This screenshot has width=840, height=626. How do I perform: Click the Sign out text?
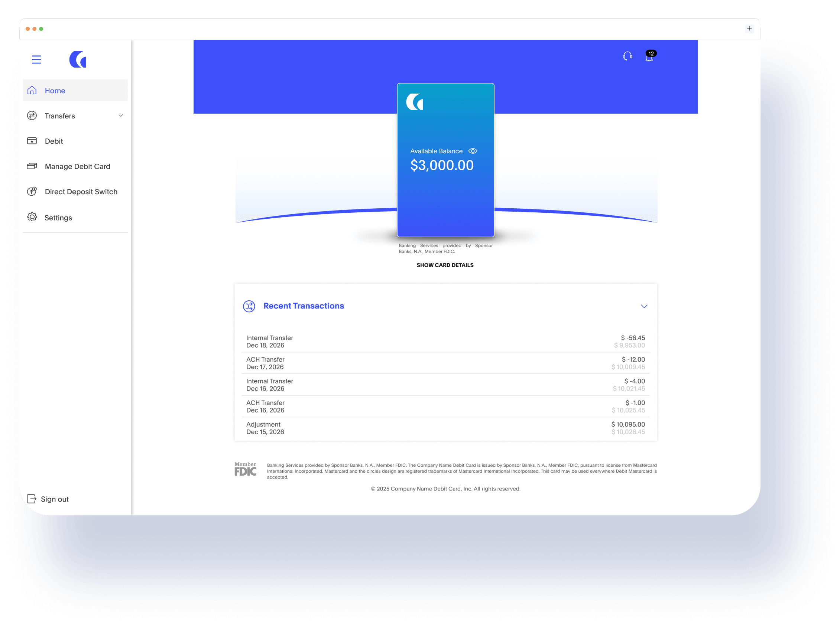pos(55,499)
